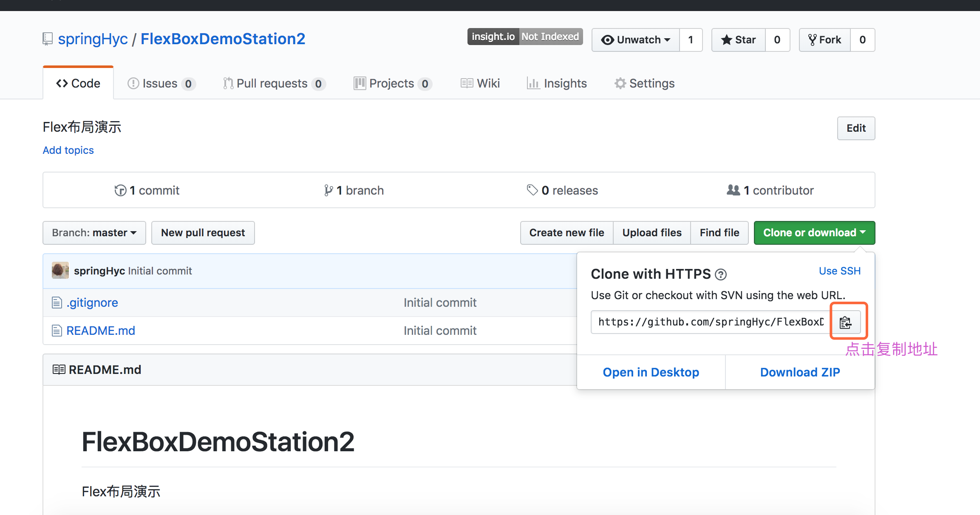Switch to the Issues tab
Image resolution: width=980 pixels, height=515 pixels.
(x=161, y=83)
